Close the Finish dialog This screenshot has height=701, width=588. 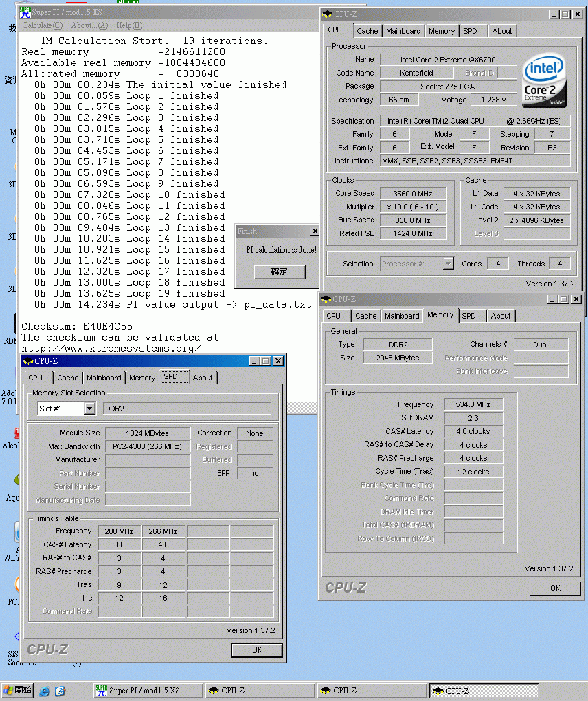coord(315,231)
